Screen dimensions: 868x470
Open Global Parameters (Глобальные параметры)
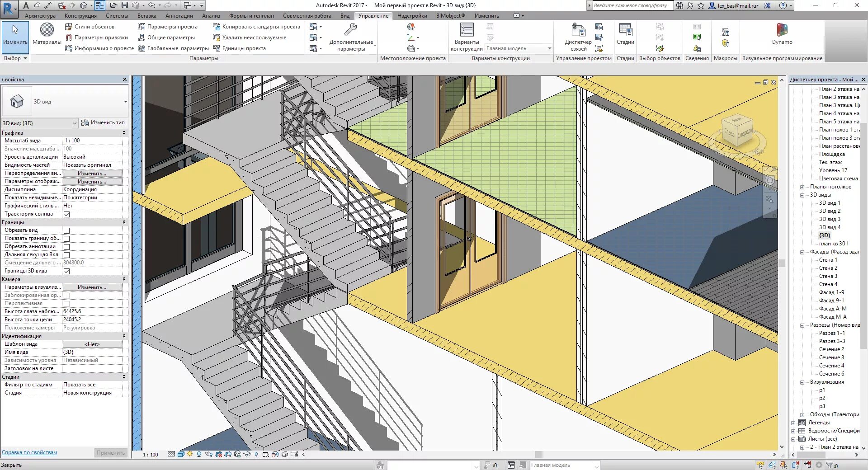(173, 48)
